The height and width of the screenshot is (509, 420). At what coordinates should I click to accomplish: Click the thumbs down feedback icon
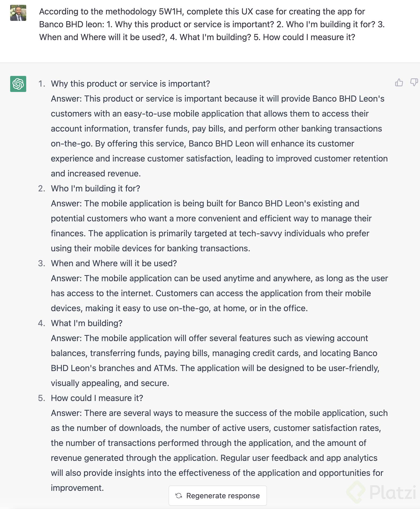point(414,82)
